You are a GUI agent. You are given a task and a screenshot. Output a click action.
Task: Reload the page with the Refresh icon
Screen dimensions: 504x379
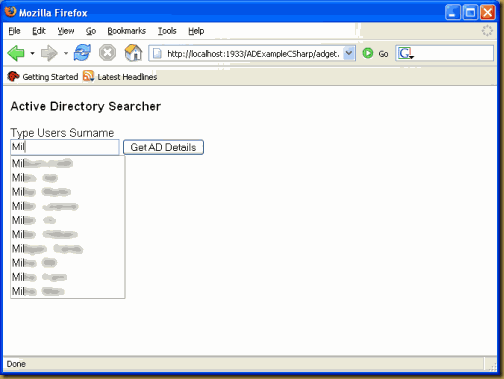[x=82, y=53]
